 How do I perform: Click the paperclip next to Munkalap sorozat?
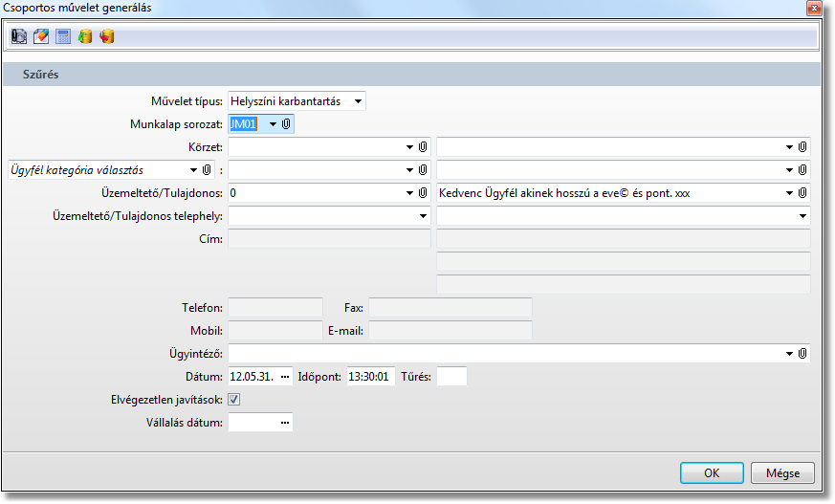286,124
